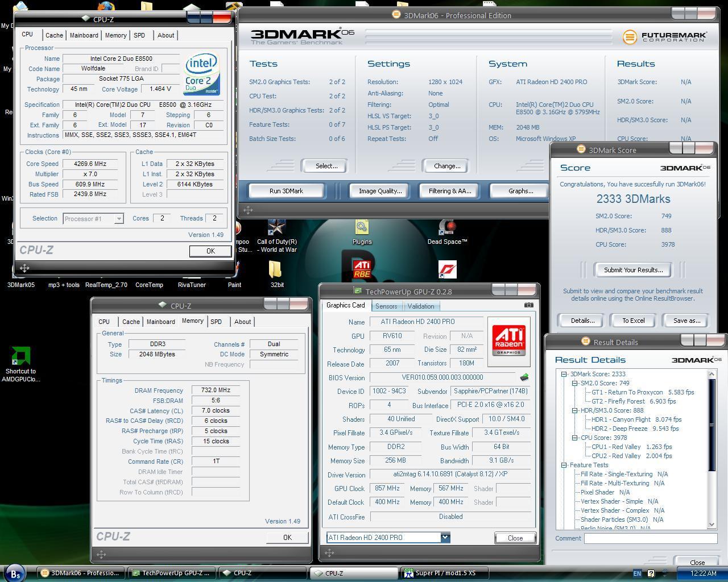The width and height of the screenshot is (728, 582).
Task: Click the move handle in the CPU window footer
Action: (24, 268)
